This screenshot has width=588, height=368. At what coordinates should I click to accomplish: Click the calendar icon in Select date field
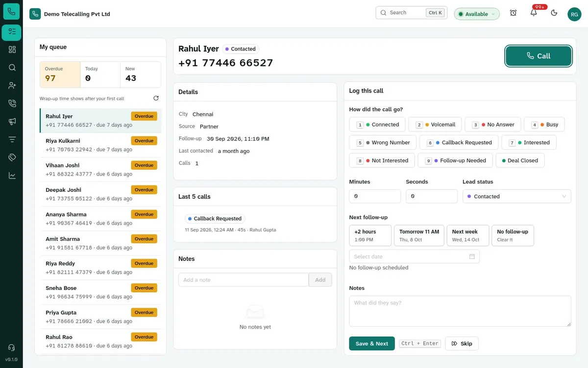[472, 257]
